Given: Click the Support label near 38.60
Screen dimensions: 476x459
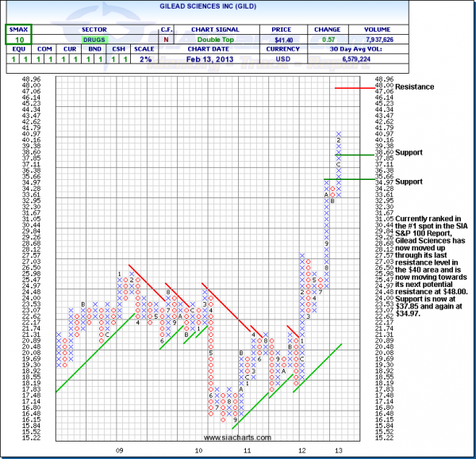Looking at the screenshot, I should point(409,152).
